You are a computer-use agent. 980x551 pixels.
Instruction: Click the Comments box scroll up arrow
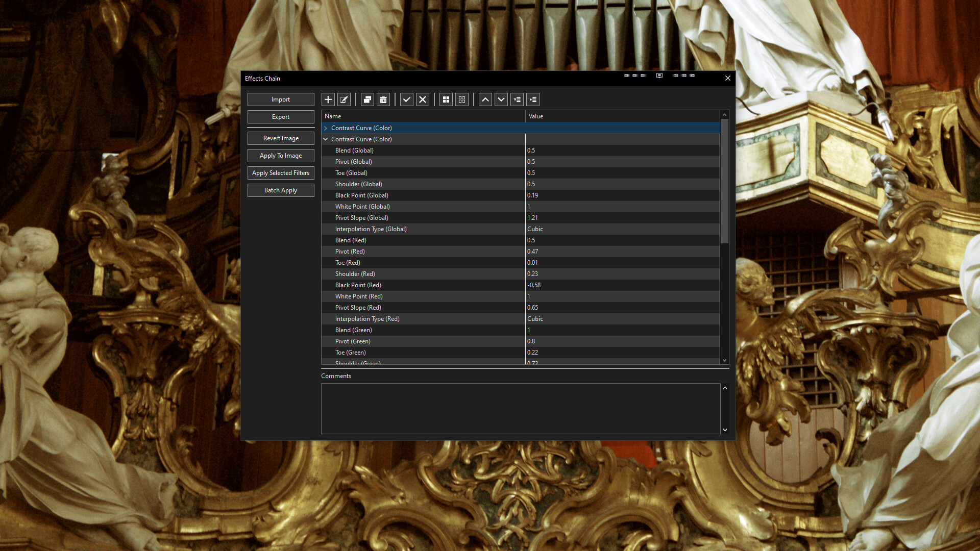[725, 388]
